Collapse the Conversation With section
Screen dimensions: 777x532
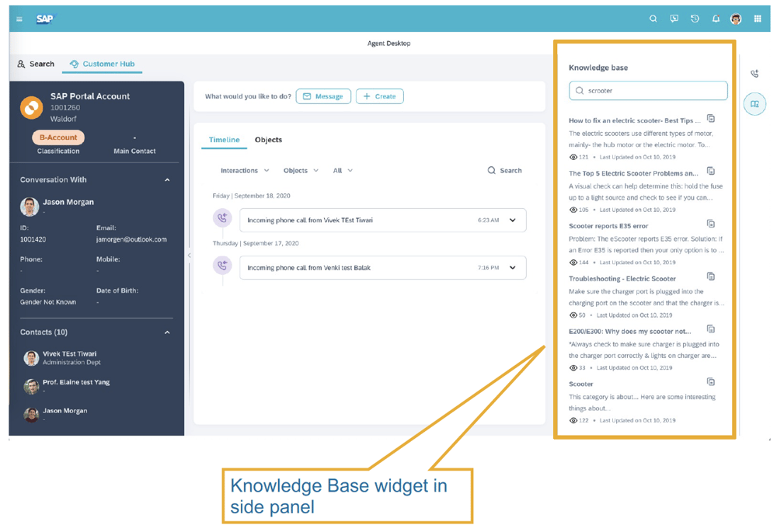[x=167, y=180]
